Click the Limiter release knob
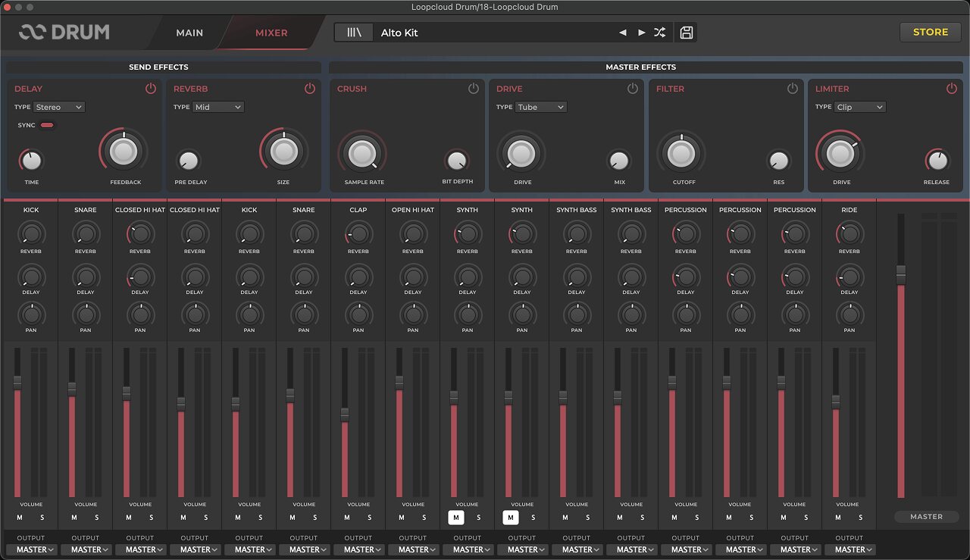 click(937, 161)
